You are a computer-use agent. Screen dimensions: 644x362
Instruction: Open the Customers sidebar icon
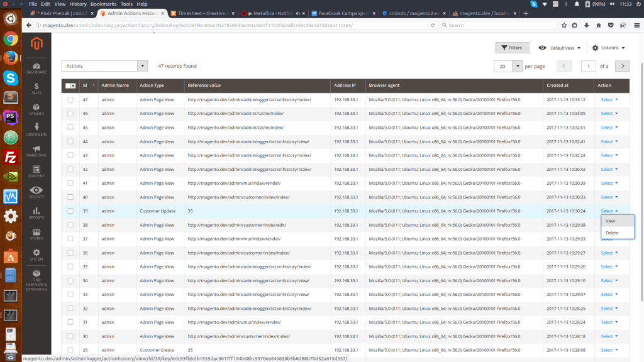point(36,129)
